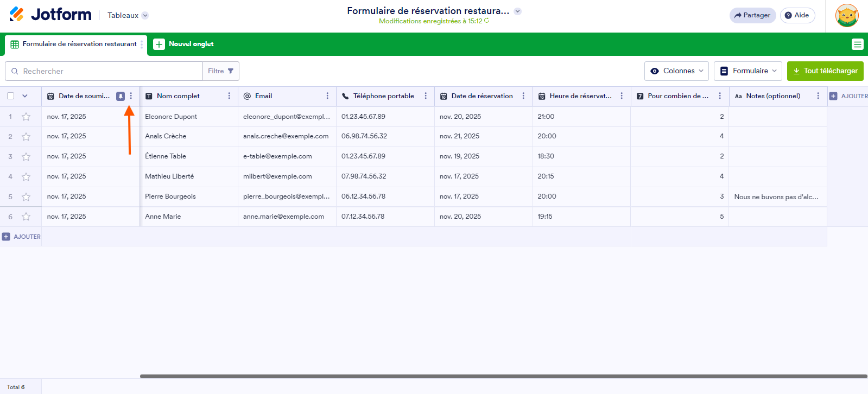Open the hamburger menu on green tab bar
This screenshot has width=868, height=394.
coord(857,45)
